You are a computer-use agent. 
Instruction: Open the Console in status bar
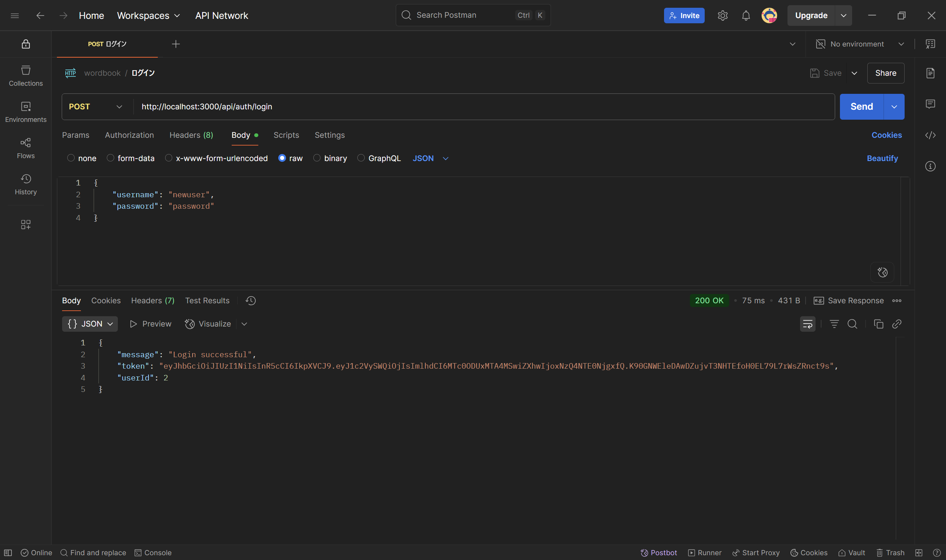(x=153, y=553)
